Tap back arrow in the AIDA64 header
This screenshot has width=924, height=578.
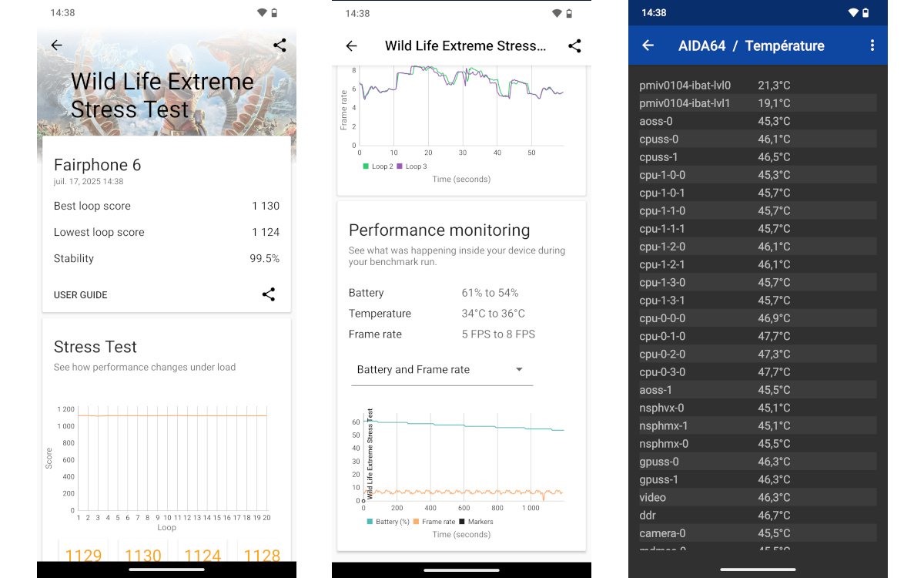[x=648, y=45]
